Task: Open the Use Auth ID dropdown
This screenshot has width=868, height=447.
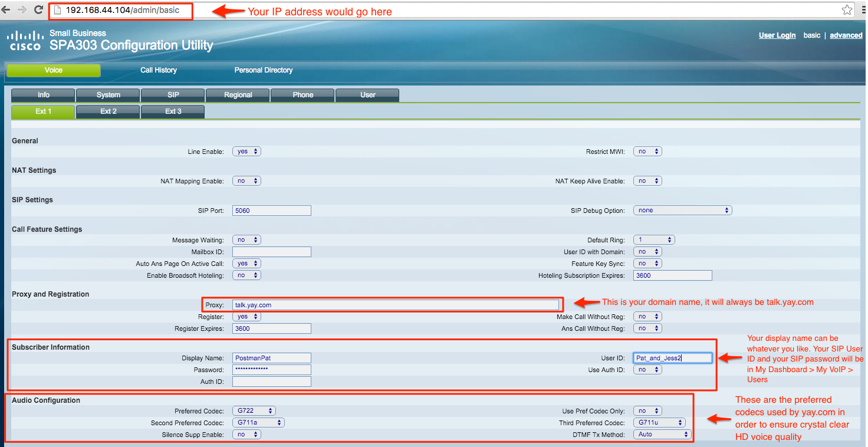Action: [647, 370]
